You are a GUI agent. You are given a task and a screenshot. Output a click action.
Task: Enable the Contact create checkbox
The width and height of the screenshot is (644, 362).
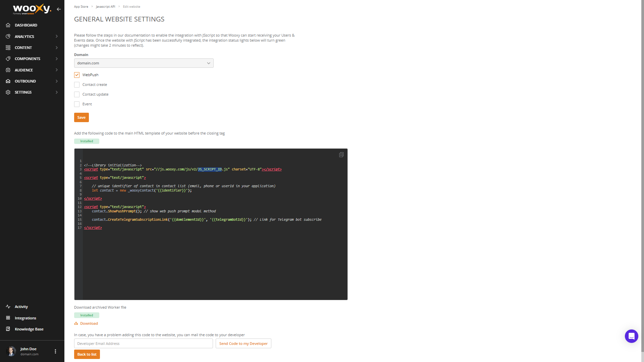(x=77, y=85)
